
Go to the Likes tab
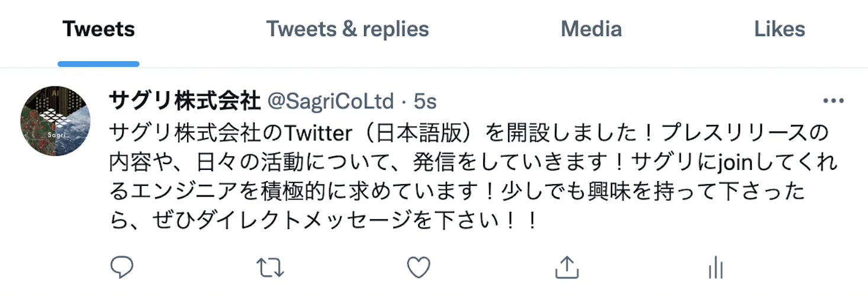point(779,29)
